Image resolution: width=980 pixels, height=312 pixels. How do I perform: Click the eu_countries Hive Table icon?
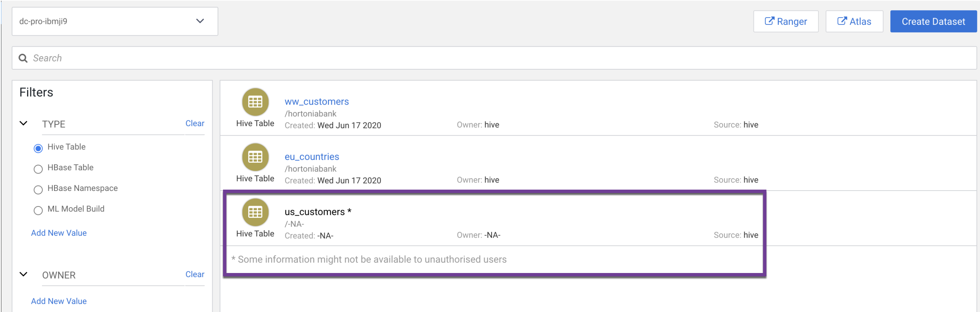click(255, 157)
